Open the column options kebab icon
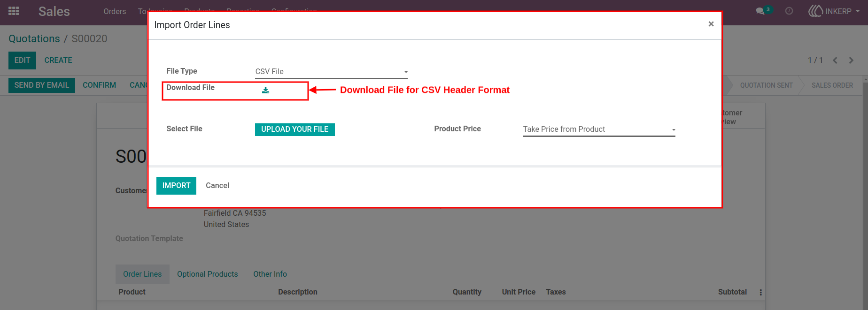The image size is (868, 310). click(x=760, y=292)
